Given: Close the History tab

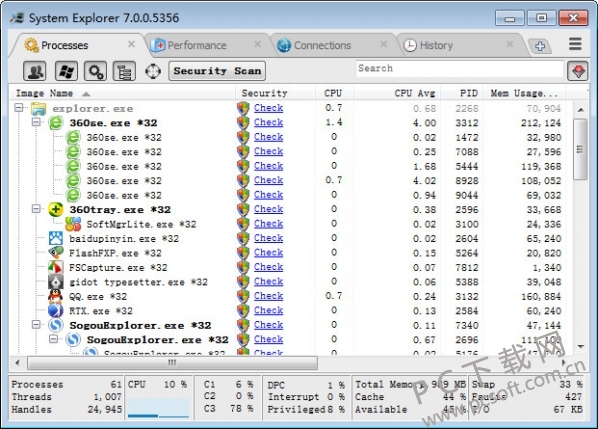Looking at the screenshot, I should click(x=510, y=44).
